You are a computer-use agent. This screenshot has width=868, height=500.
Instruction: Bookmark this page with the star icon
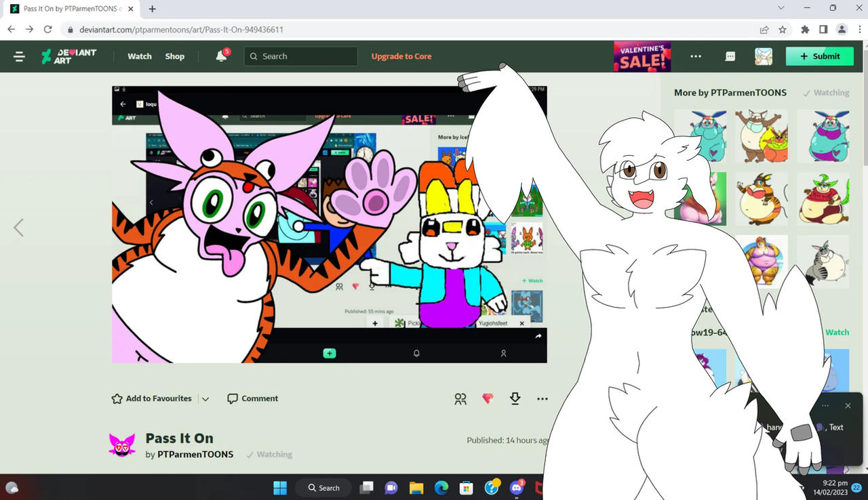pos(783,30)
